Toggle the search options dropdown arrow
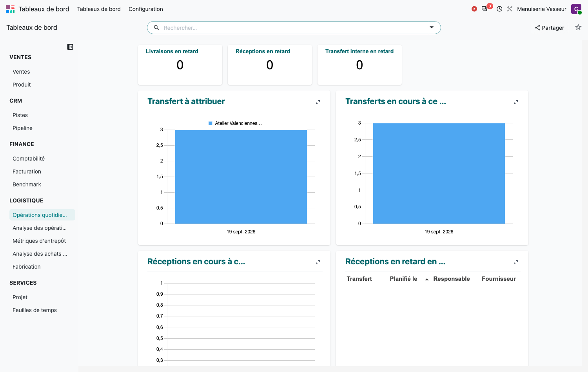Viewport: 588px width, 372px height. click(432, 27)
